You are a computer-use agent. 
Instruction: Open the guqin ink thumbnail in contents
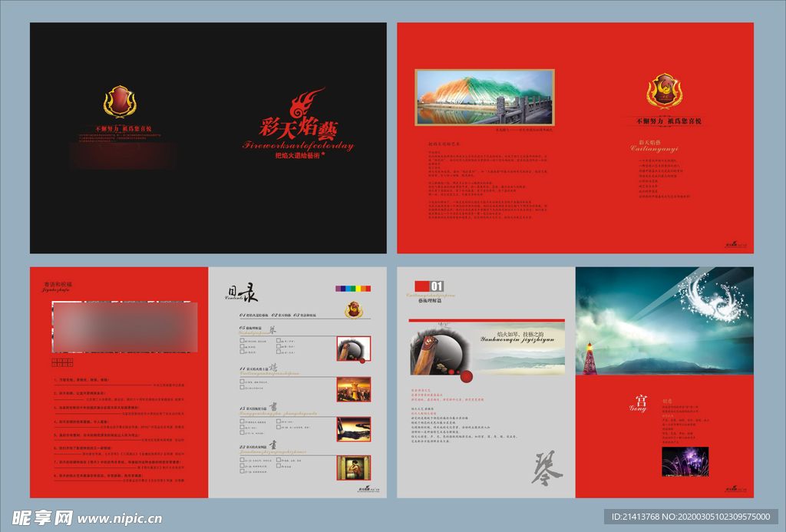[x=353, y=349]
